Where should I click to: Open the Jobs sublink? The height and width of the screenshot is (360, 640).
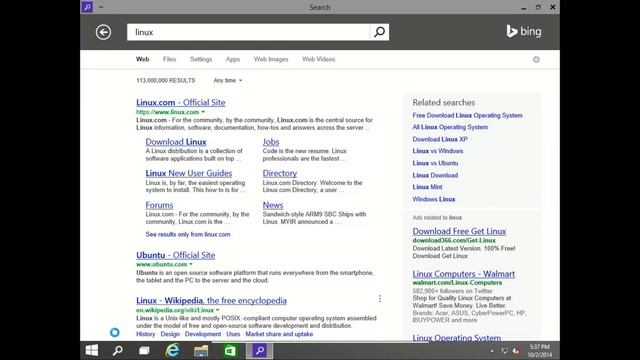pos(271,142)
